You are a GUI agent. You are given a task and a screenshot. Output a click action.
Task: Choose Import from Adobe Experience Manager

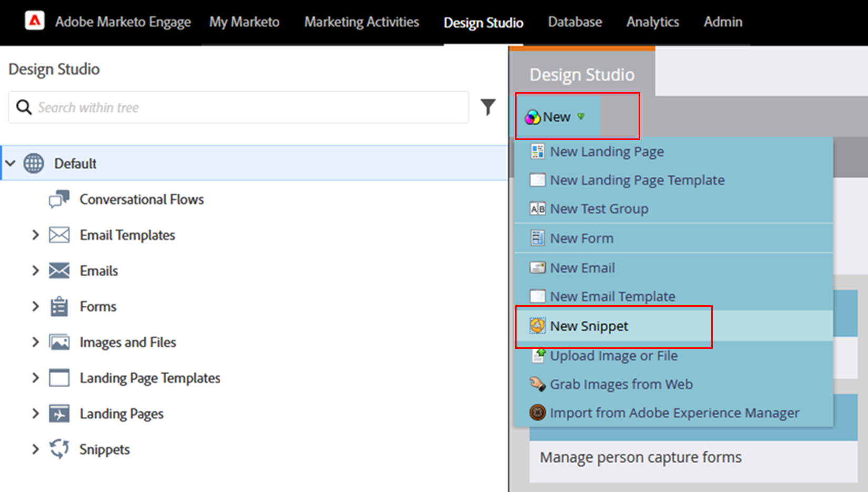[674, 413]
